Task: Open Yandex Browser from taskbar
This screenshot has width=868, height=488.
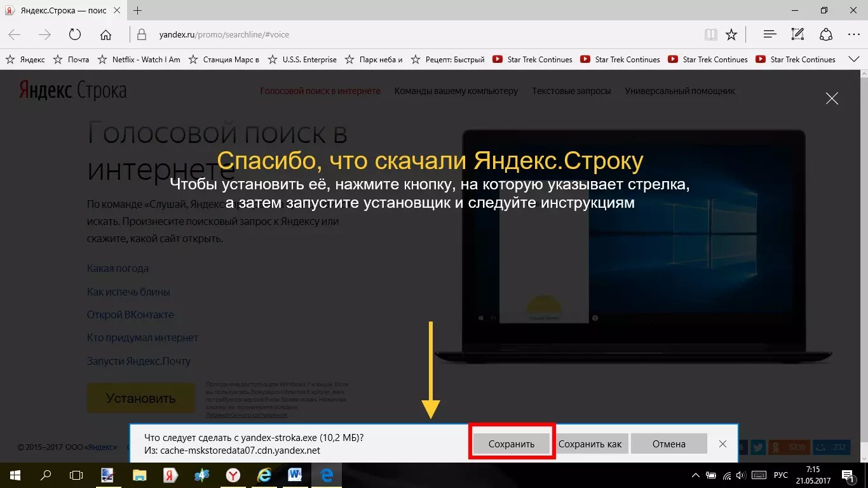Action: [233, 475]
